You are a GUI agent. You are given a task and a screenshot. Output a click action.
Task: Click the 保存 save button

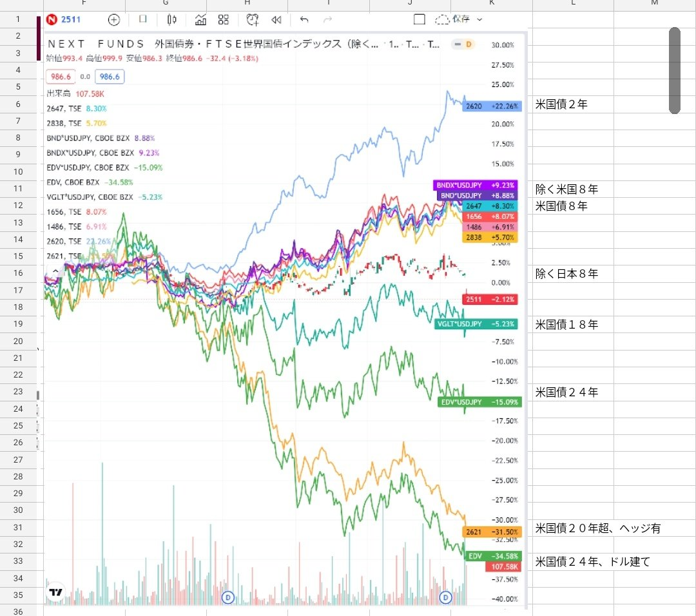pos(461,19)
